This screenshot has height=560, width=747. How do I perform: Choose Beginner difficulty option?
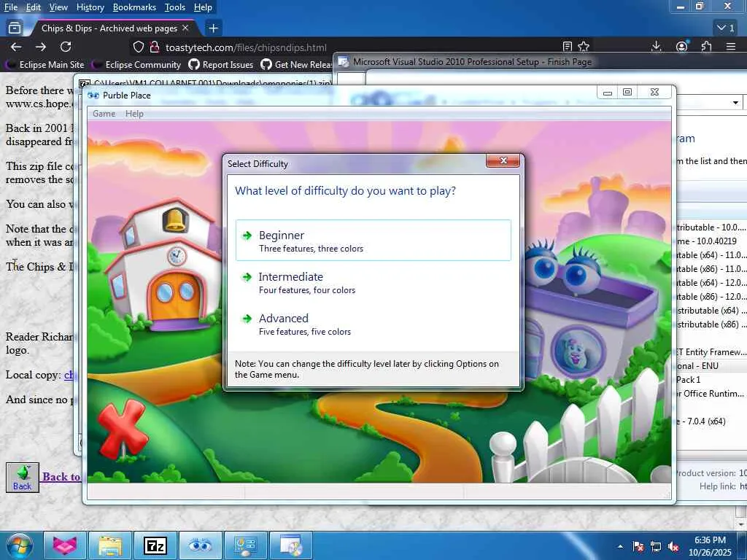(x=373, y=241)
